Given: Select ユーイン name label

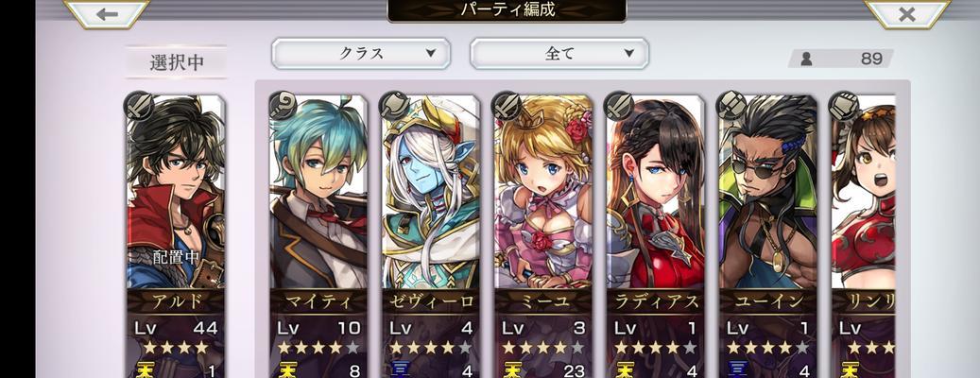Looking at the screenshot, I should (x=768, y=301).
